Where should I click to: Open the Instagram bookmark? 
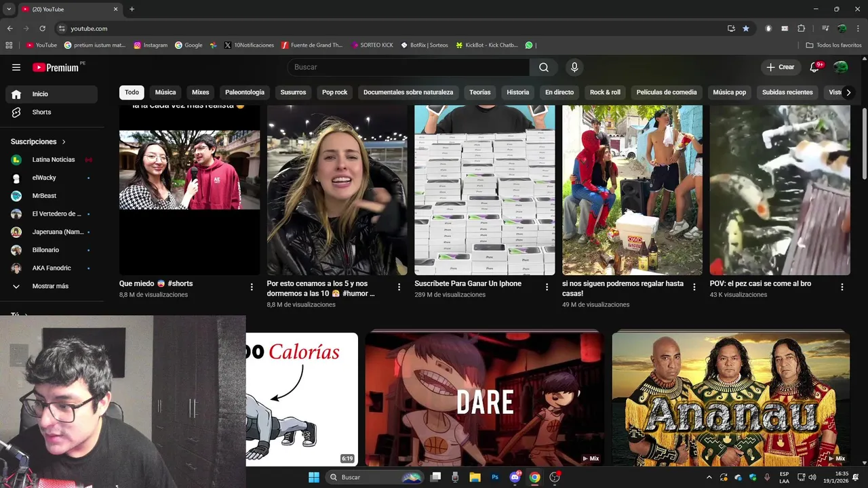151,45
